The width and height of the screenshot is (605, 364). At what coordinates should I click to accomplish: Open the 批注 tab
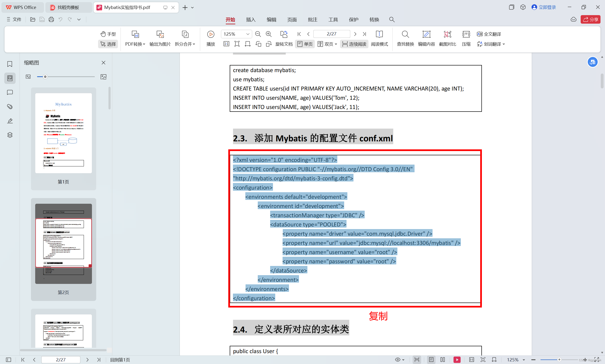pyautogui.click(x=313, y=19)
